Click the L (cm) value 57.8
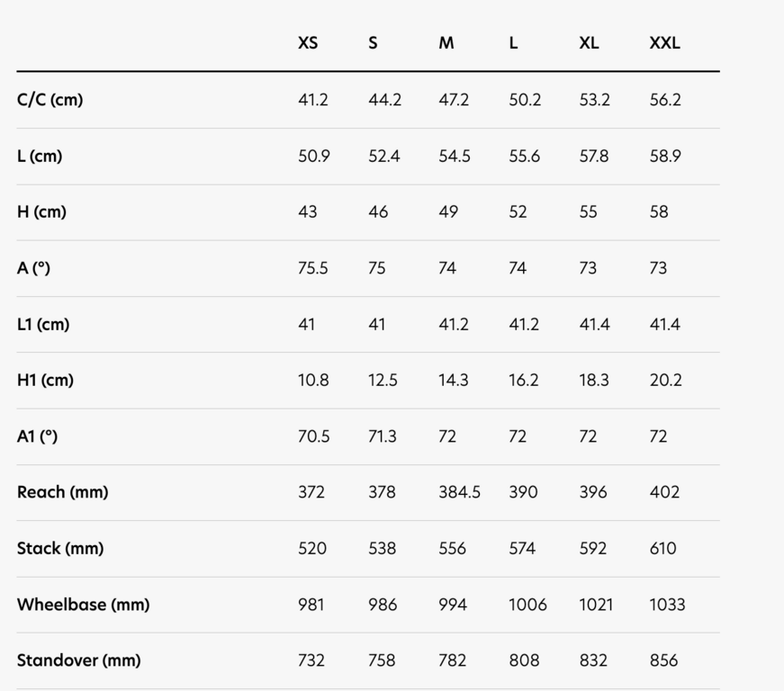Image resolution: width=784 pixels, height=691 pixels. [x=594, y=156]
